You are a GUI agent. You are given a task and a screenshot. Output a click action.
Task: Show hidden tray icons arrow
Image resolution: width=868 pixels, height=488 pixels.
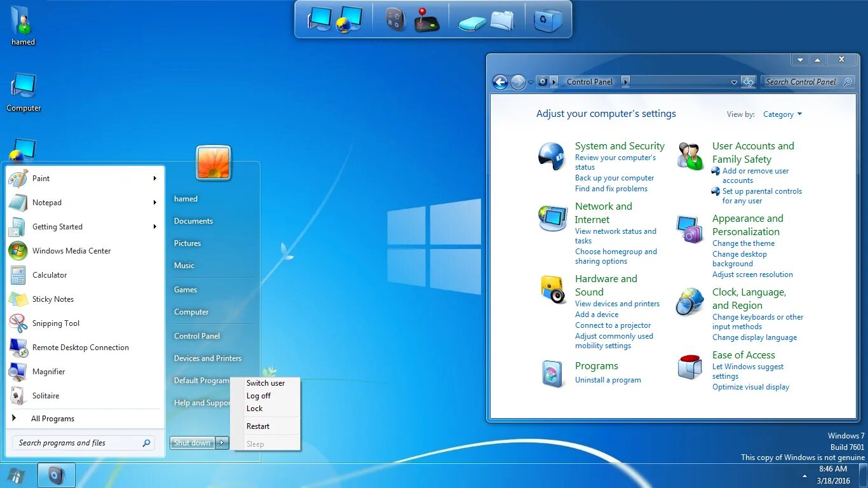point(805,476)
